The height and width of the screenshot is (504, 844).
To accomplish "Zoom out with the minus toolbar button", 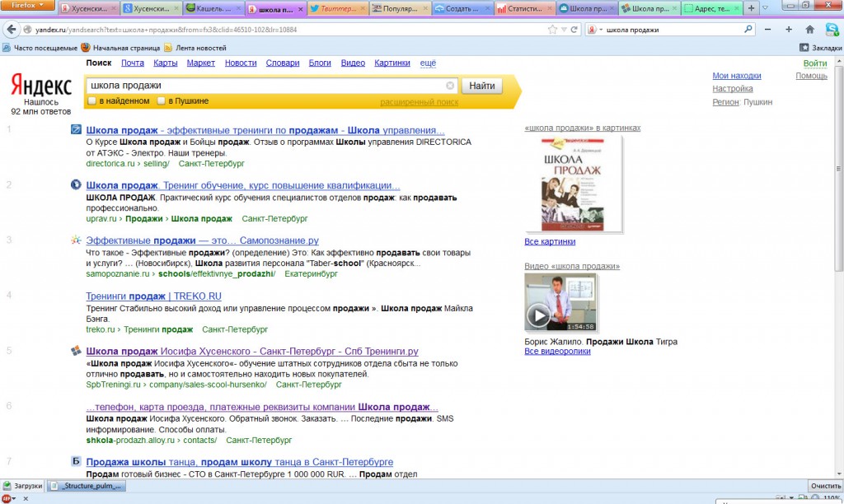I will pyautogui.click(x=767, y=30).
